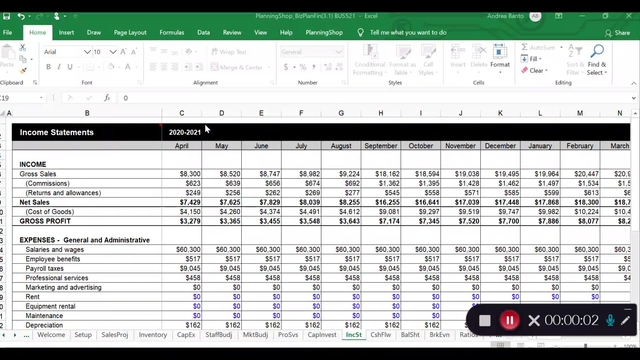The width and height of the screenshot is (640, 360).
Task: Apply Percent Style format
Action: click(x=303, y=67)
